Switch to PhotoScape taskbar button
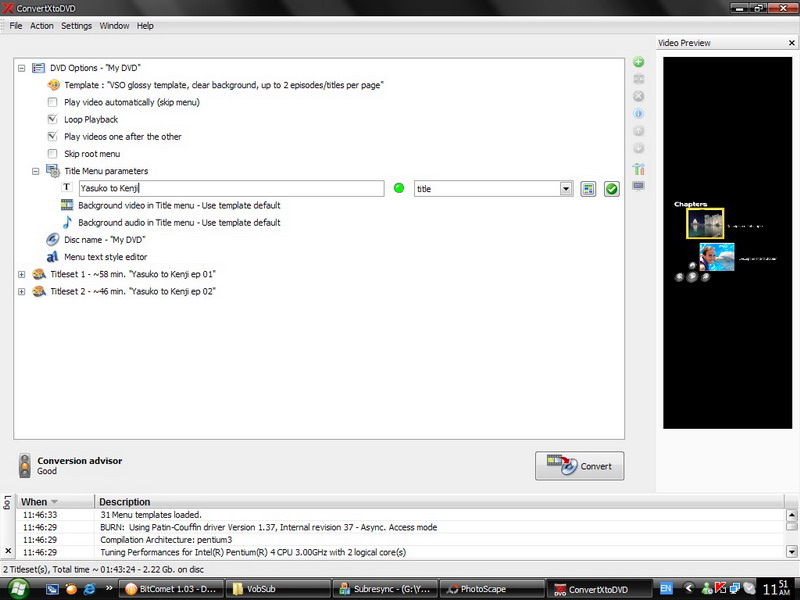Viewport: 800px width, 600px height. (x=491, y=589)
